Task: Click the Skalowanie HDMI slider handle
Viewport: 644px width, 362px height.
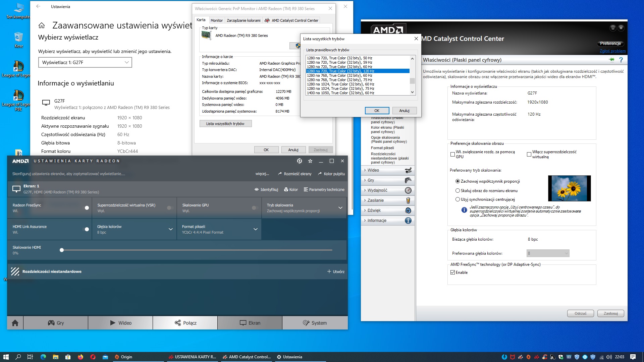Action: [62, 250]
